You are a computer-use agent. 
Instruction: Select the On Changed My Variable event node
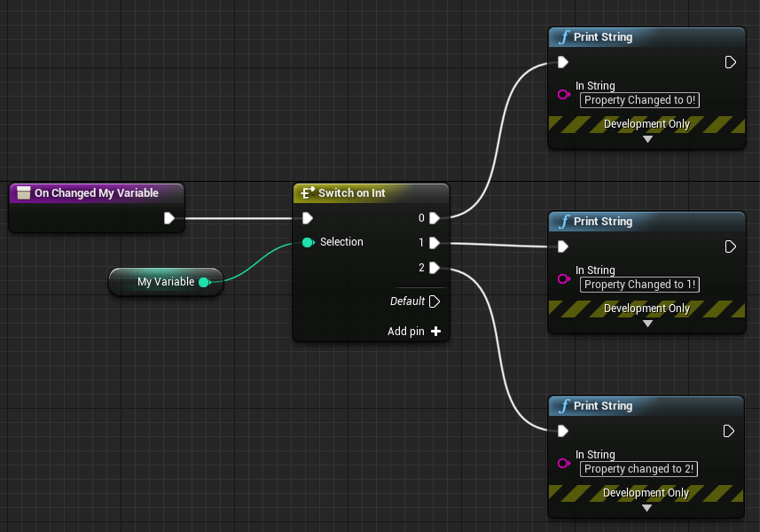[96, 193]
